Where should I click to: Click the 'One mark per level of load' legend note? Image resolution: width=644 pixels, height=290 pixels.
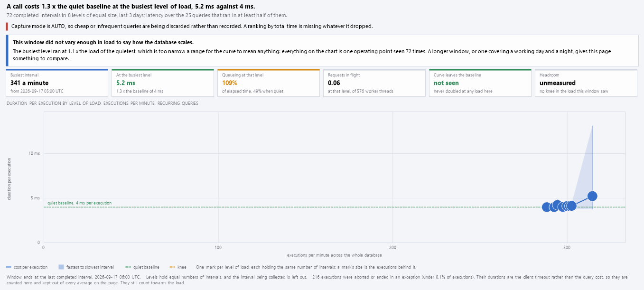306,267
